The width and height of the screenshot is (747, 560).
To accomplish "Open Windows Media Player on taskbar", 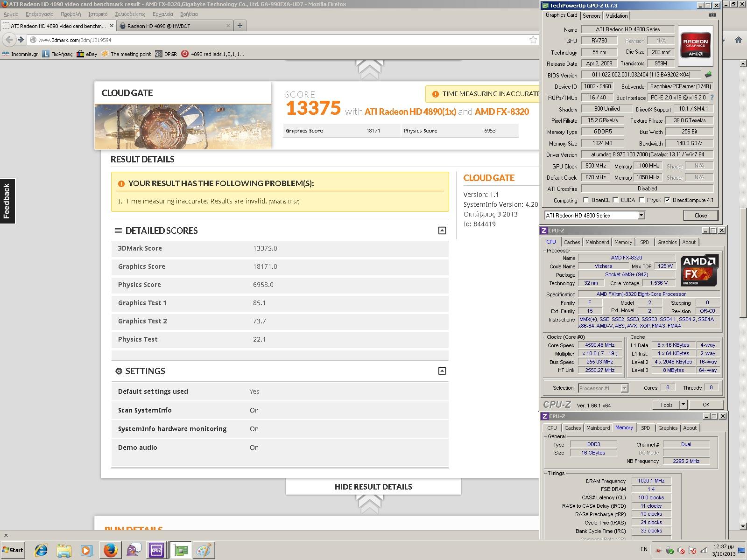I will point(86,551).
